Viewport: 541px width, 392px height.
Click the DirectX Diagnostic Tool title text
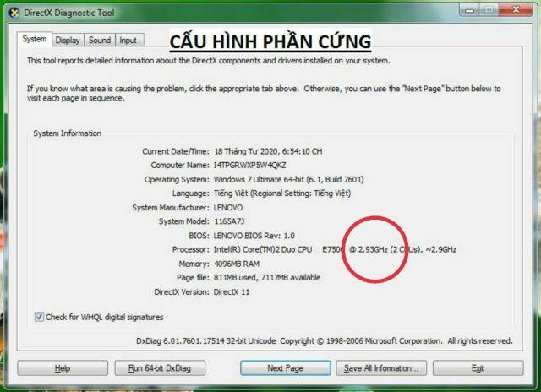click(69, 14)
